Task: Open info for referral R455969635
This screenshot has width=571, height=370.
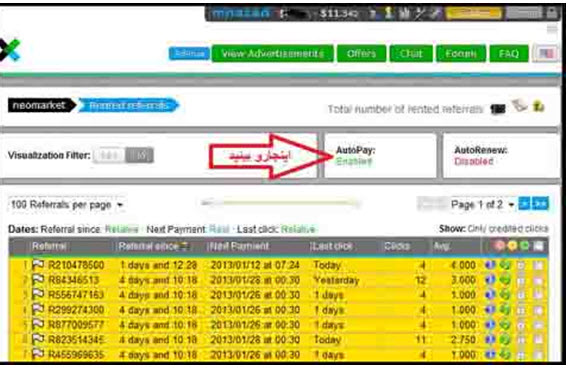Action: [x=490, y=354]
